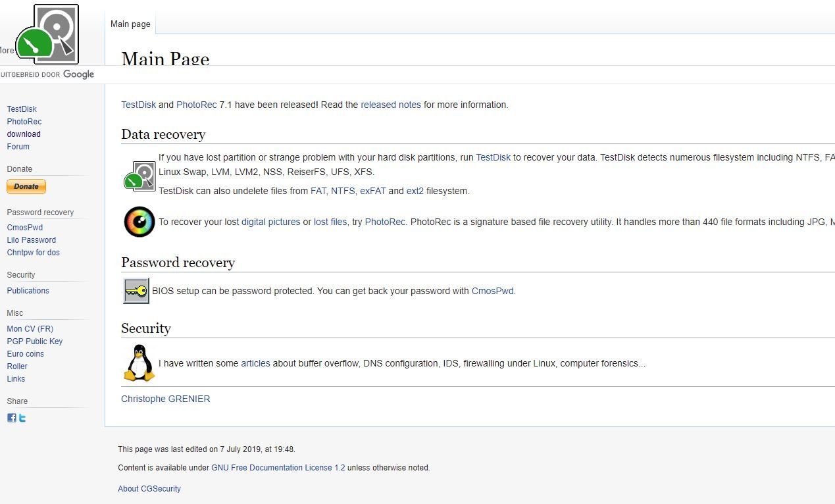Click the Security section heading
Screen dimensions: 835x504
pyautogui.click(x=146, y=328)
